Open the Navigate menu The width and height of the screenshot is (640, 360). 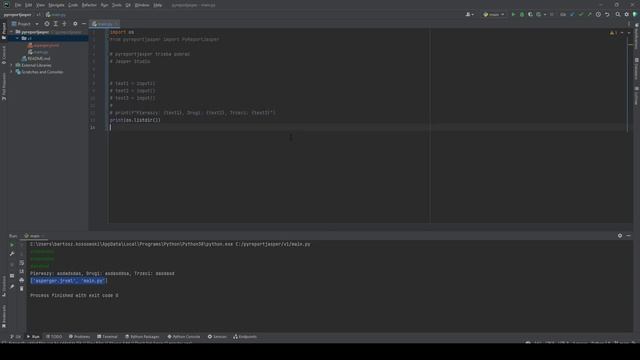56,5
